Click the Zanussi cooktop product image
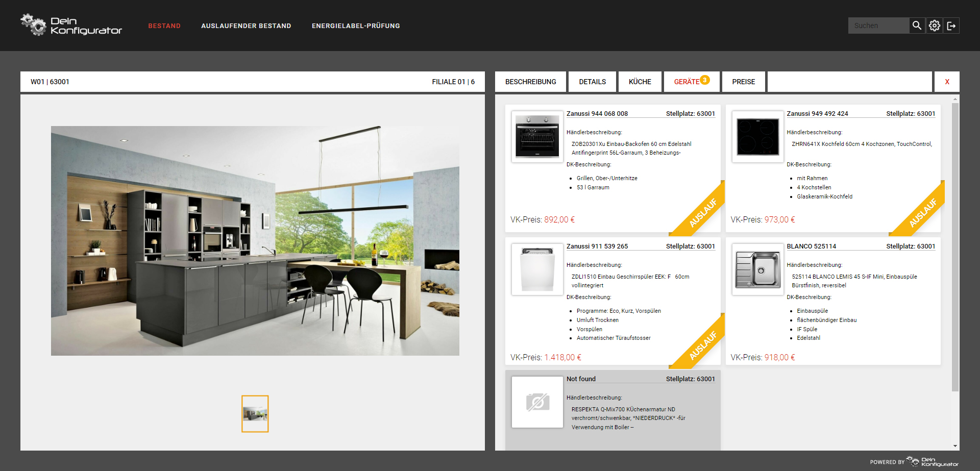This screenshot has width=980, height=471. pyautogui.click(x=757, y=137)
